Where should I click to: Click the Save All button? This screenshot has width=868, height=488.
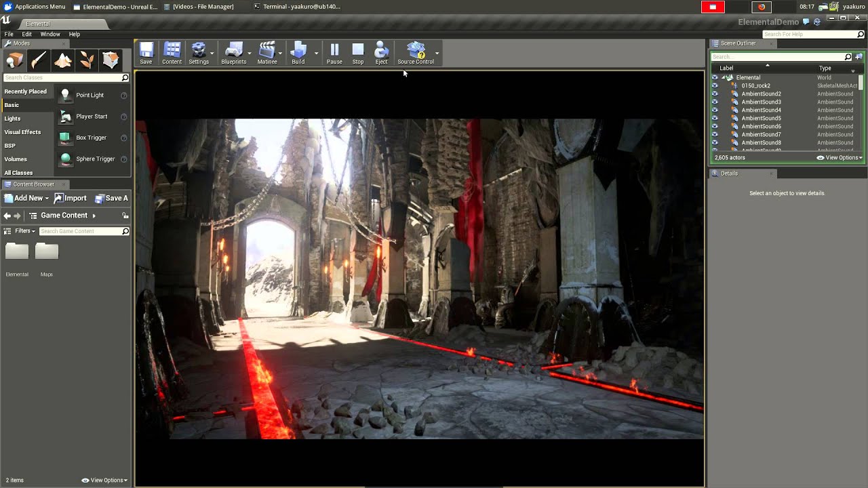pos(111,198)
